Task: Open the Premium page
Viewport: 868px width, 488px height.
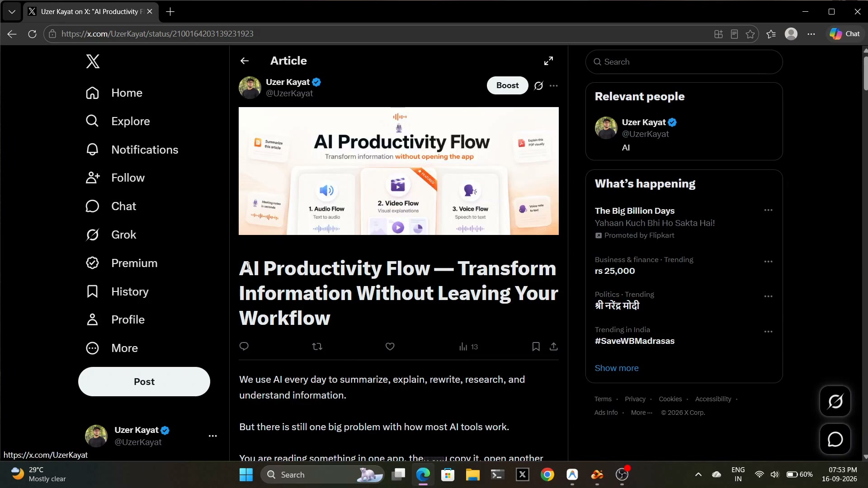Action: (121, 263)
